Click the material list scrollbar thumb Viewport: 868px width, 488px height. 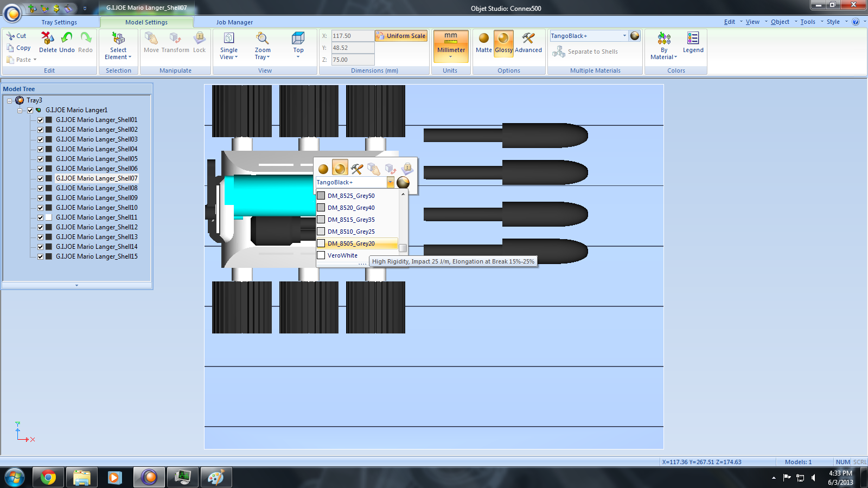[403, 248]
